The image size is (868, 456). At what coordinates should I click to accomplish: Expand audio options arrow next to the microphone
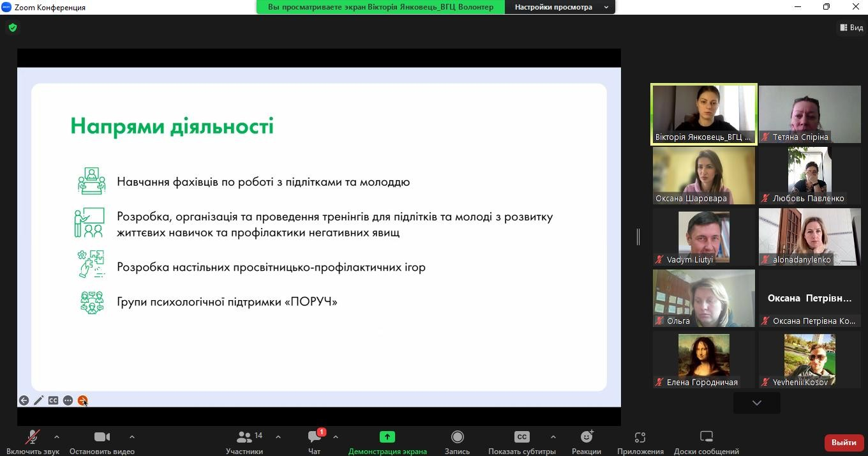57,437
